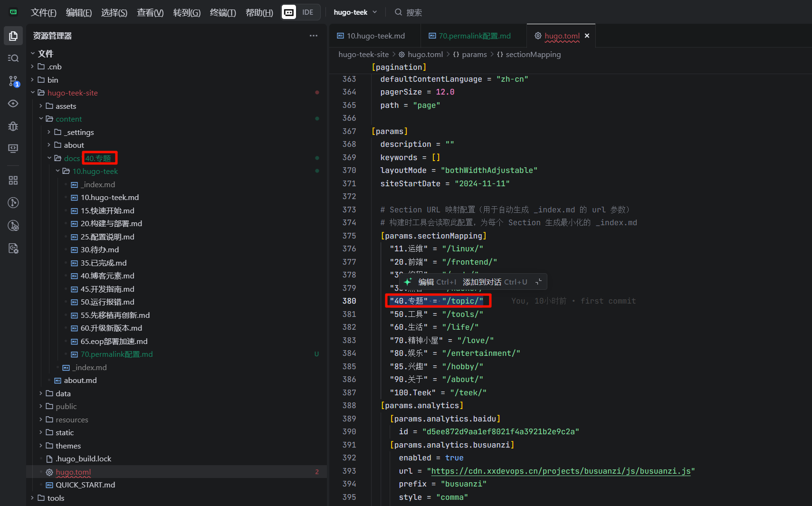Open the Debug bug icon in activity bar
Screen dimensions: 812x506
(13, 126)
